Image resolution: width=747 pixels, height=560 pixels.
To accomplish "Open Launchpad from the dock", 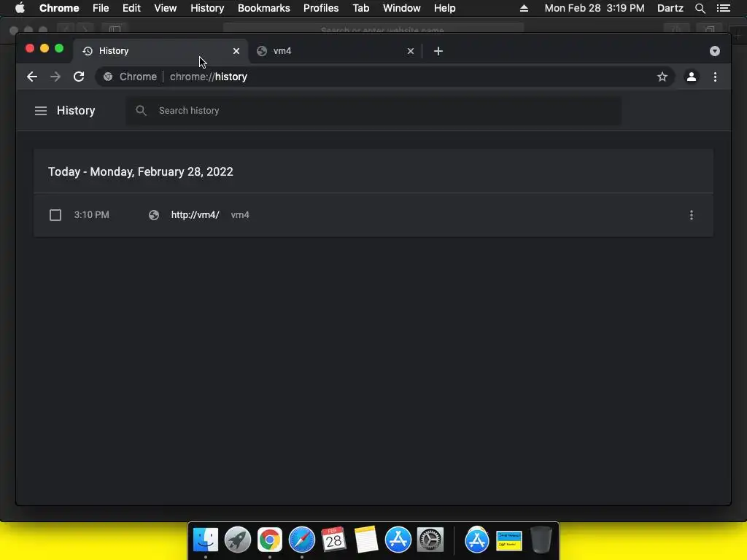I will 238,540.
